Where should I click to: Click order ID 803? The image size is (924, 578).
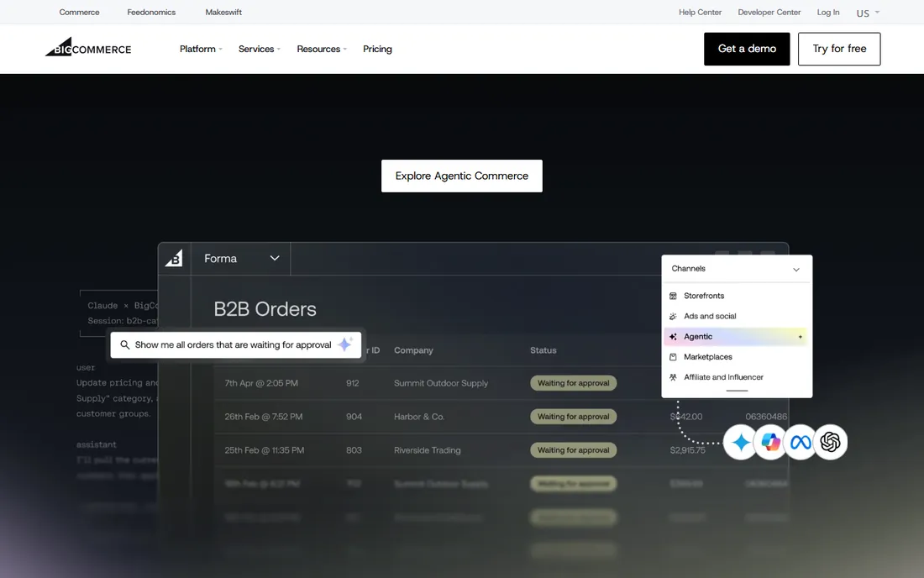coord(354,450)
